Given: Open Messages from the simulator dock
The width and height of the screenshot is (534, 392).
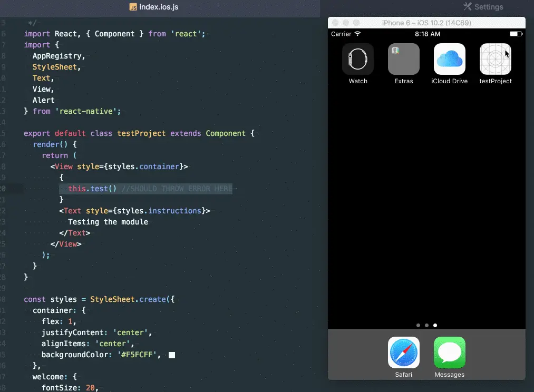Looking at the screenshot, I should coord(449,352).
